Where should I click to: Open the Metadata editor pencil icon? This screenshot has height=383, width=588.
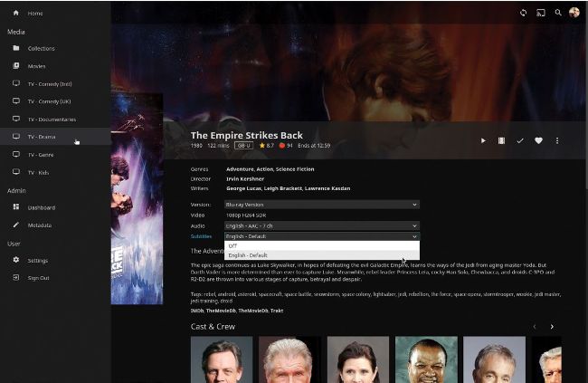pos(16,225)
